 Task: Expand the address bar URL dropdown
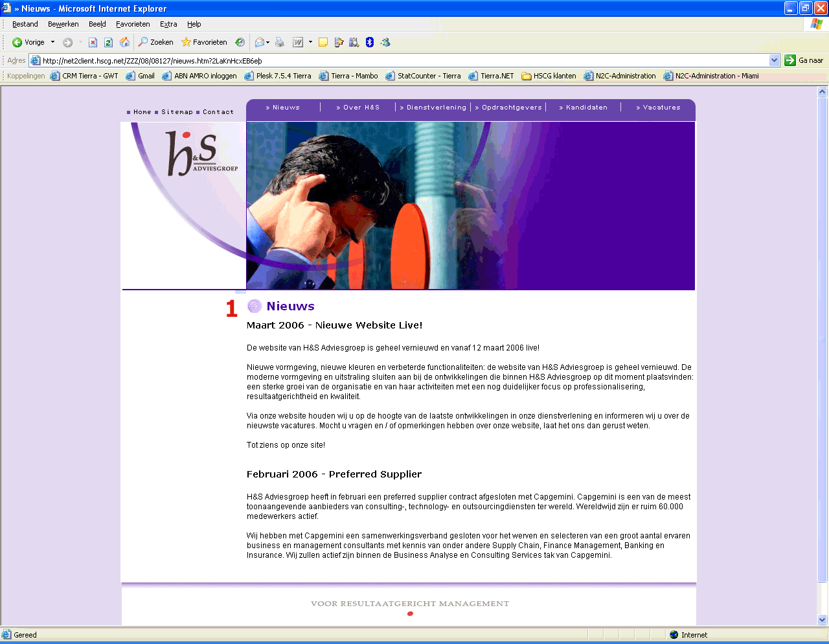click(774, 60)
